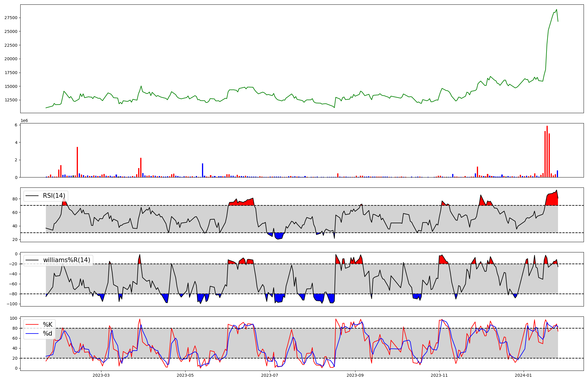Viewport: 588px width, 382px height.
Task: Click the peak of the green price line
Action: (x=557, y=10)
